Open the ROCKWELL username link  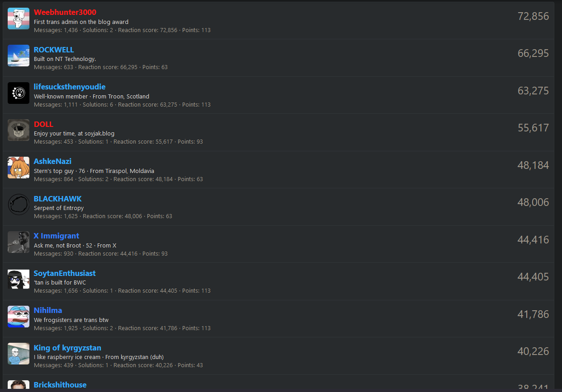click(54, 50)
